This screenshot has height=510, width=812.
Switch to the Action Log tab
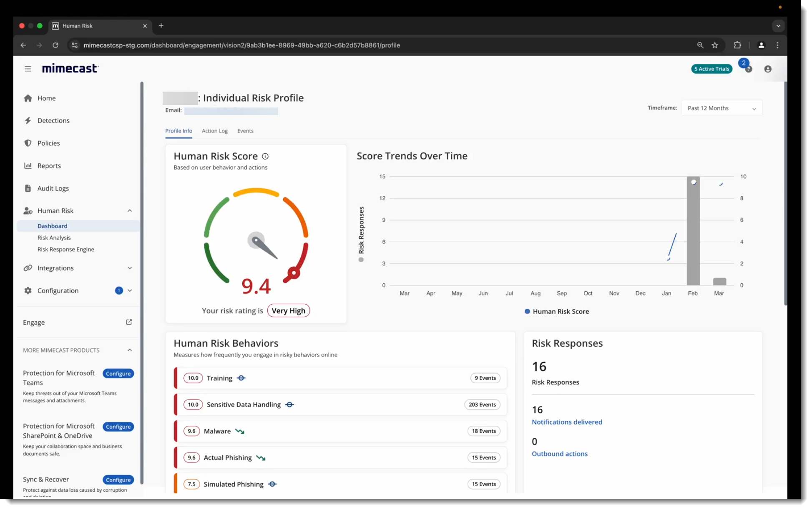(214, 130)
